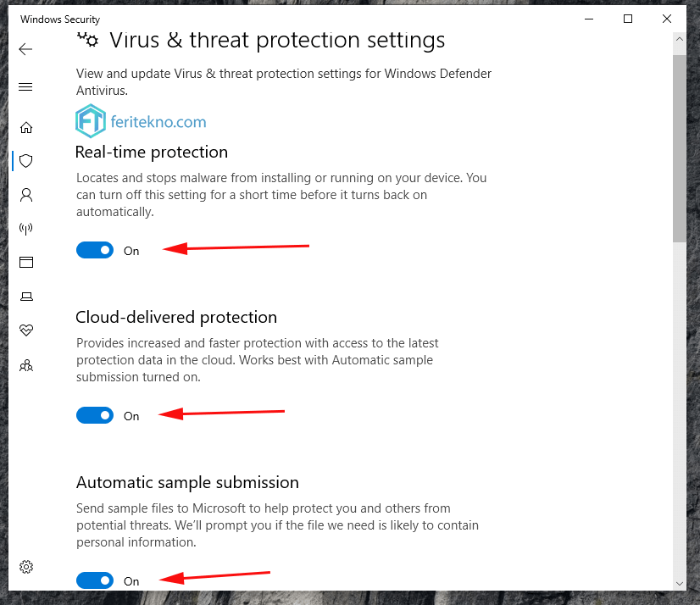Image resolution: width=700 pixels, height=605 pixels.
Task: Turn off Real-time protection toggle
Action: point(95,250)
